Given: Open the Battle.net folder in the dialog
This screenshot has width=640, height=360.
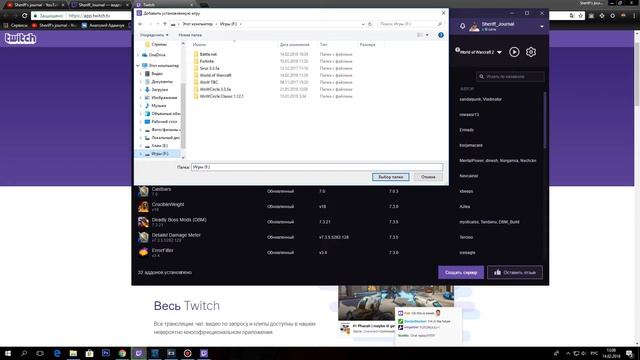Looking at the screenshot, I should point(208,54).
